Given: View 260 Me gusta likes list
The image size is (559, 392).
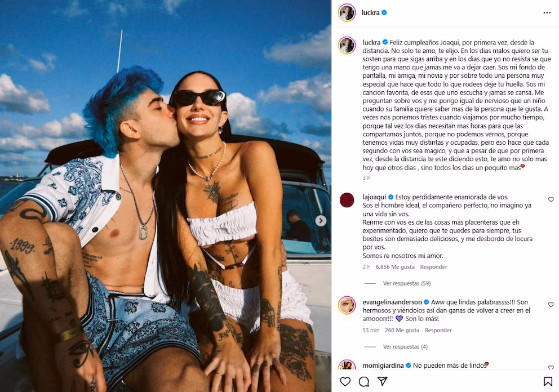Looking at the screenshot, I should (402, 331).
